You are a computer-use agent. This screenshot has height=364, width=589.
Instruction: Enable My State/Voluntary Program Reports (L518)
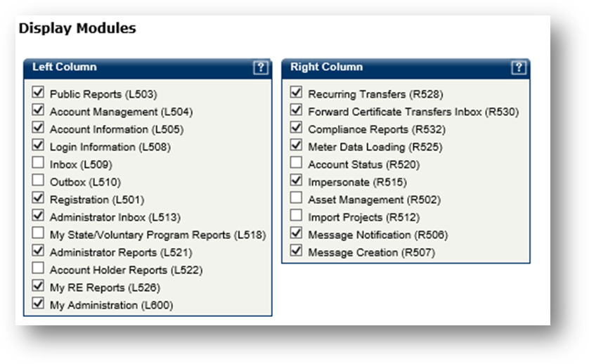point(38,234)
